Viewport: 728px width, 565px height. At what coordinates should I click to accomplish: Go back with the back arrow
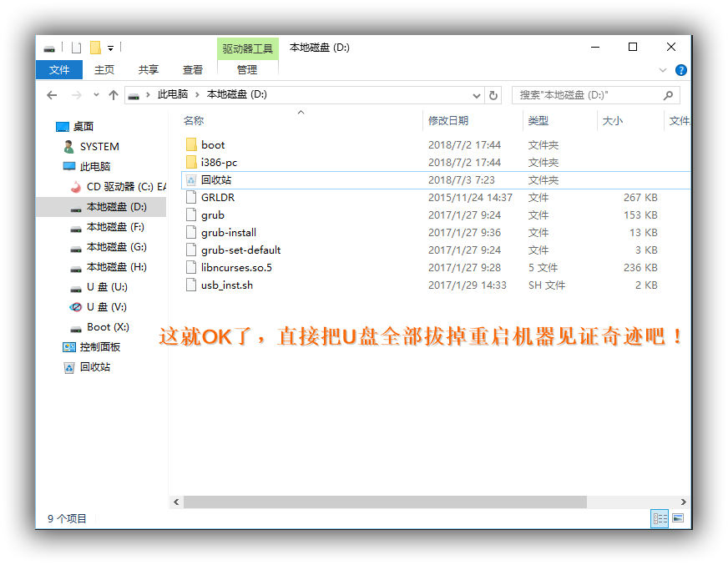[x=52, y=95]
